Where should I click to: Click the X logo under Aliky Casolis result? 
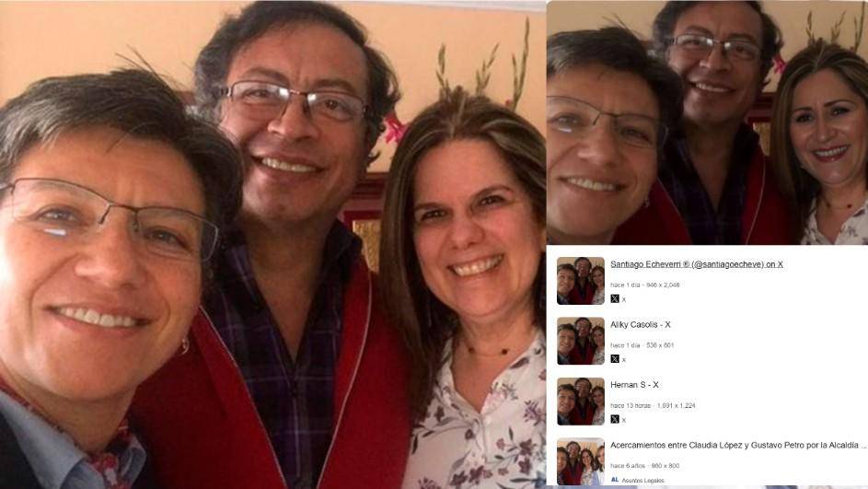[x=615, y=359]
